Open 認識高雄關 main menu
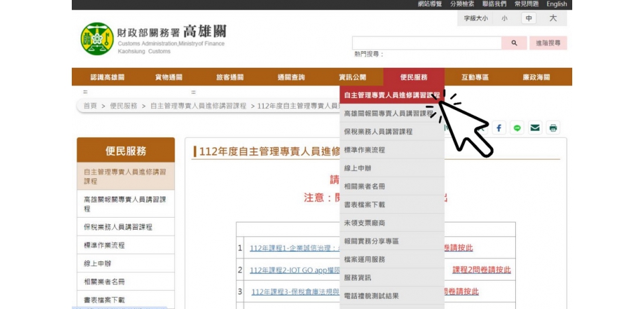The width and height of the screenshot is (644, 309). (x=107, y=77)
